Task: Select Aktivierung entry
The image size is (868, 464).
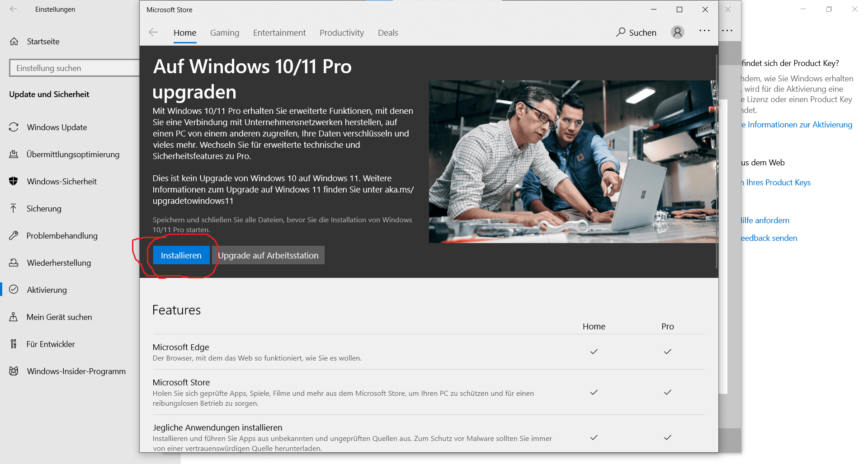Action: (47, 290)
